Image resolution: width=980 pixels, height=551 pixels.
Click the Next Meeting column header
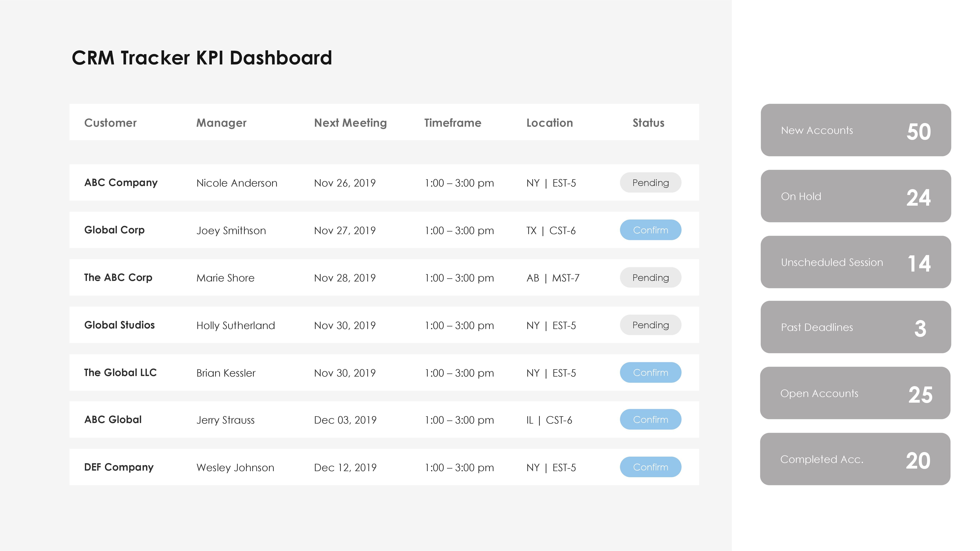350,123
